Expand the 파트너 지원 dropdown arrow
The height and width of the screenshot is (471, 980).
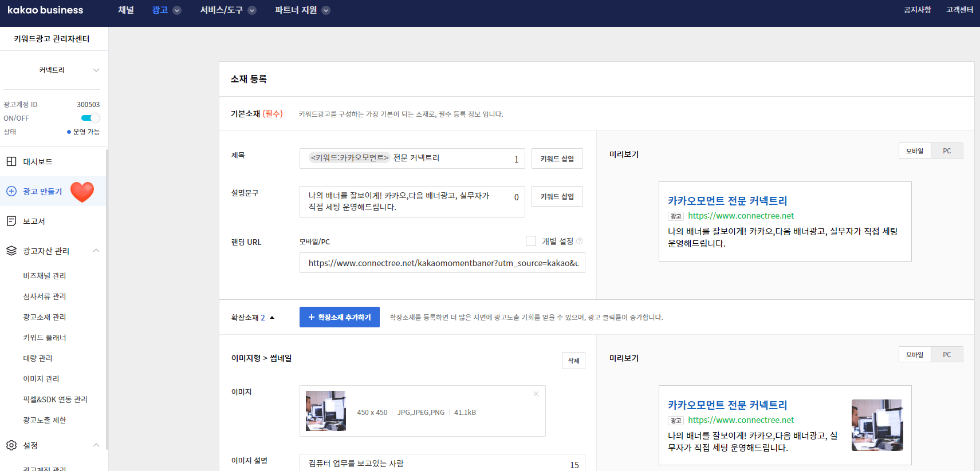pos(326,10)
